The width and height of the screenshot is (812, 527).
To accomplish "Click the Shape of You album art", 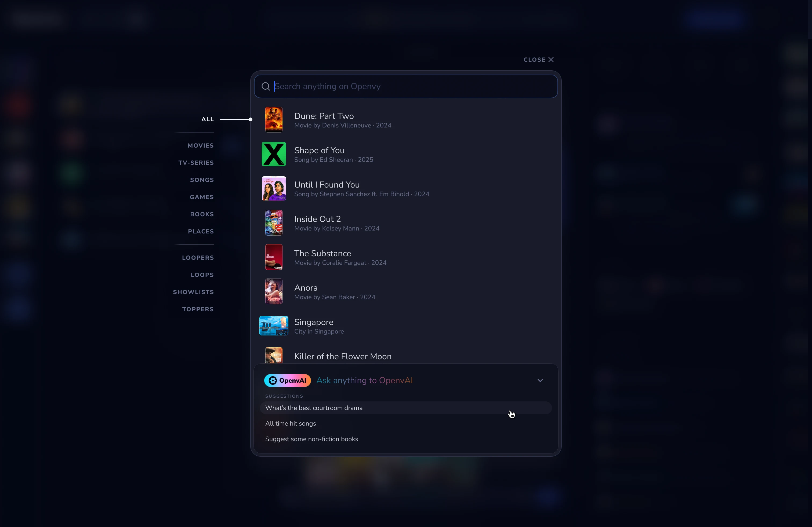I will (274, 154).
